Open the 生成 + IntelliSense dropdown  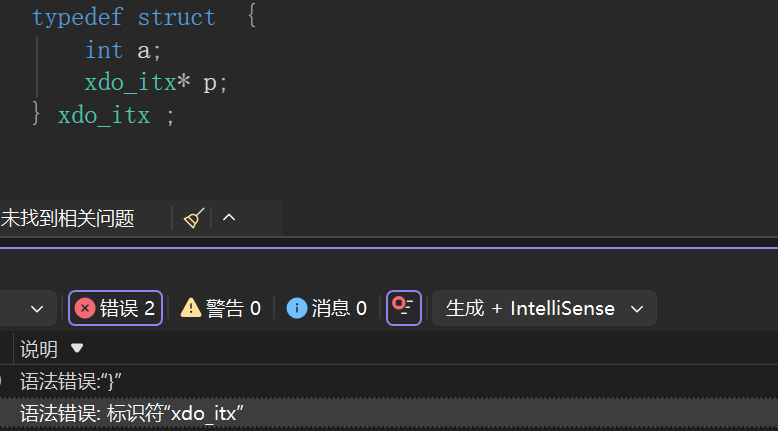point(544,308)
